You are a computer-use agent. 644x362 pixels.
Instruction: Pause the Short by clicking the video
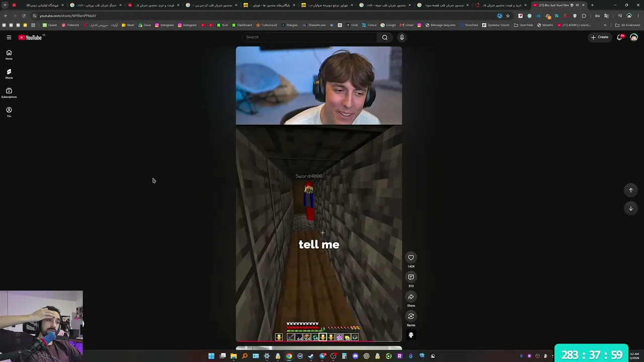pyautogui.click(x=319, y=194)
